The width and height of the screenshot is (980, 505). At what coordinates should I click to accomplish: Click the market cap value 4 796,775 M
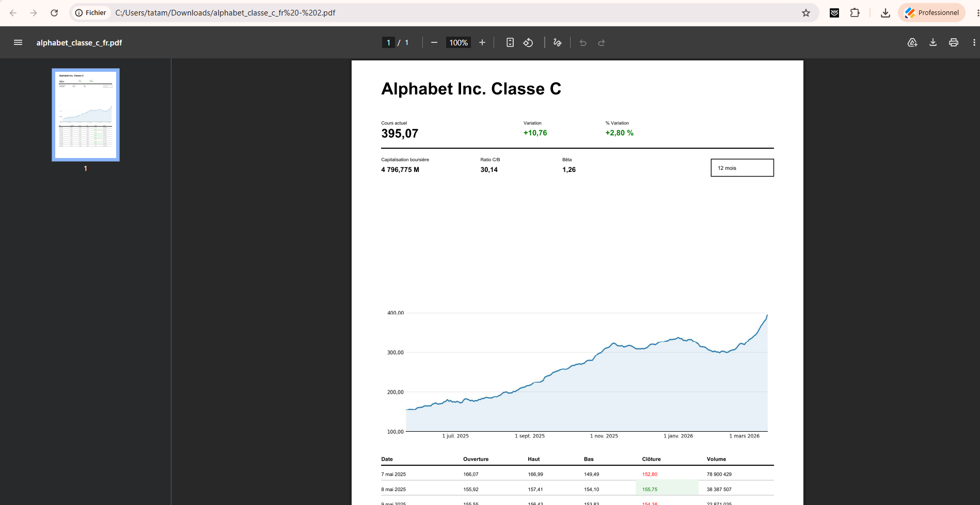[x=400, y=170]
